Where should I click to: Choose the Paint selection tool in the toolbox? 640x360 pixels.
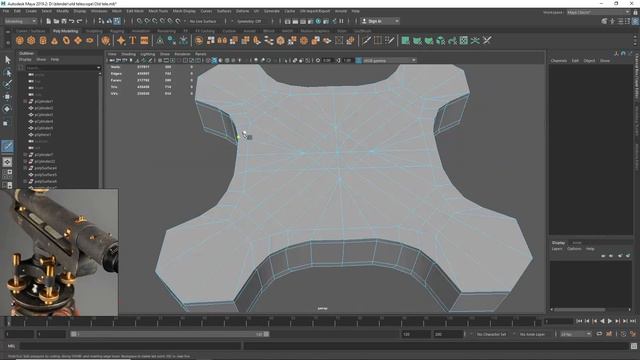(x=7, y=84)
